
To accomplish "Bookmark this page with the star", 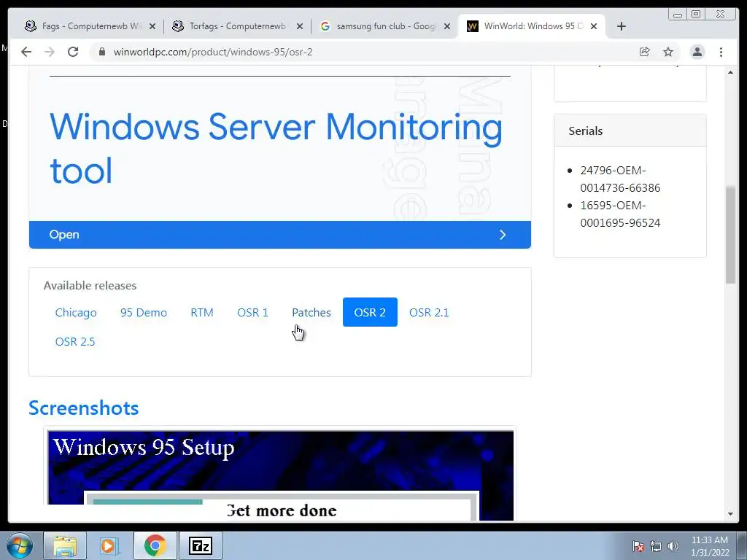I will click(x=668, y=52).
